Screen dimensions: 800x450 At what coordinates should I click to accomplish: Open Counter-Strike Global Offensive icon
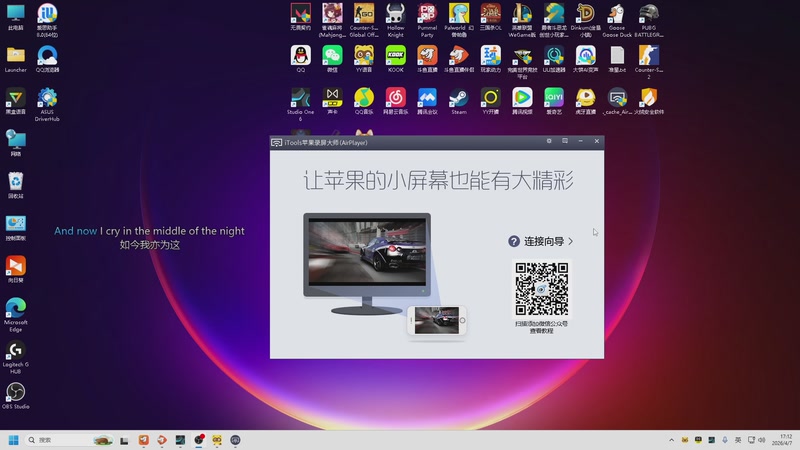pyautogui.click(x=364, y=20)
